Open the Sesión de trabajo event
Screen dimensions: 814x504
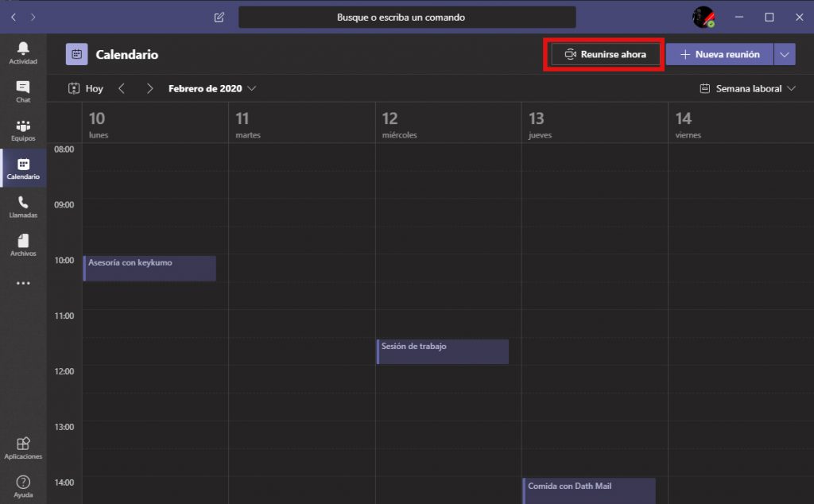(x=442, y=351)
